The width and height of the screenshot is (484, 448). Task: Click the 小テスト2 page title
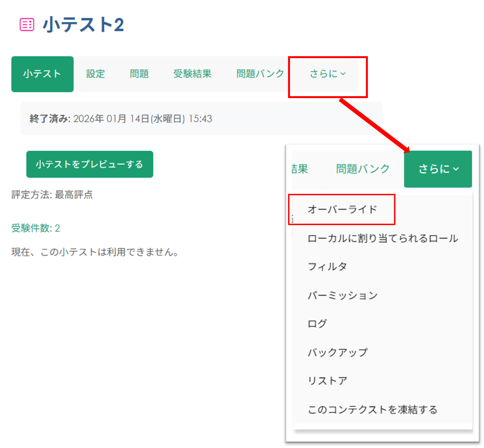pyautogui.click(x=83, y=25)
